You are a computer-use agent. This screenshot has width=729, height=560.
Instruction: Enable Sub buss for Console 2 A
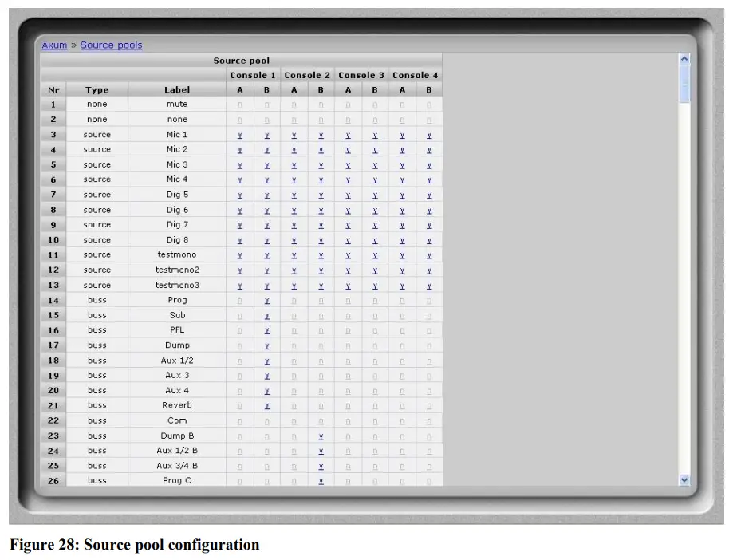click(294, 316)
